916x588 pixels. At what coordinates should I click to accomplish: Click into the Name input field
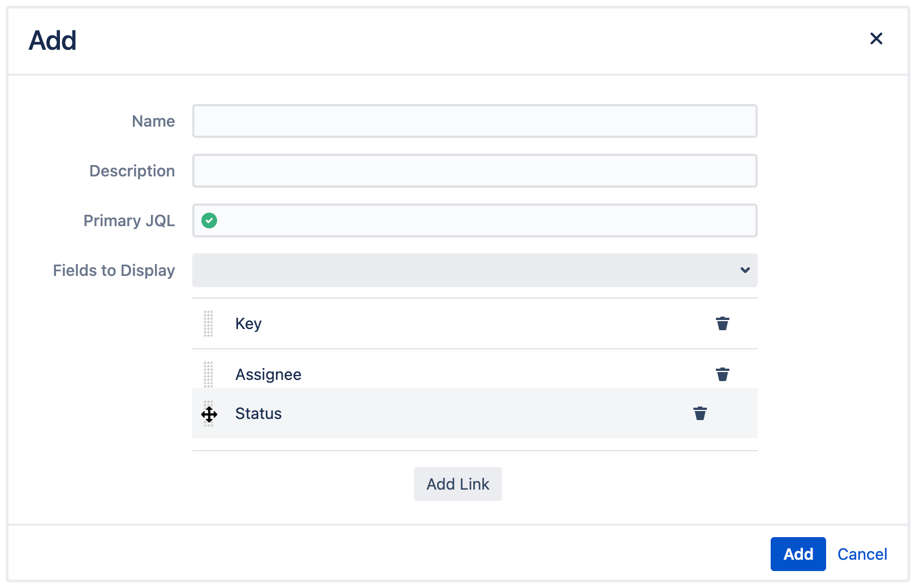474,121
